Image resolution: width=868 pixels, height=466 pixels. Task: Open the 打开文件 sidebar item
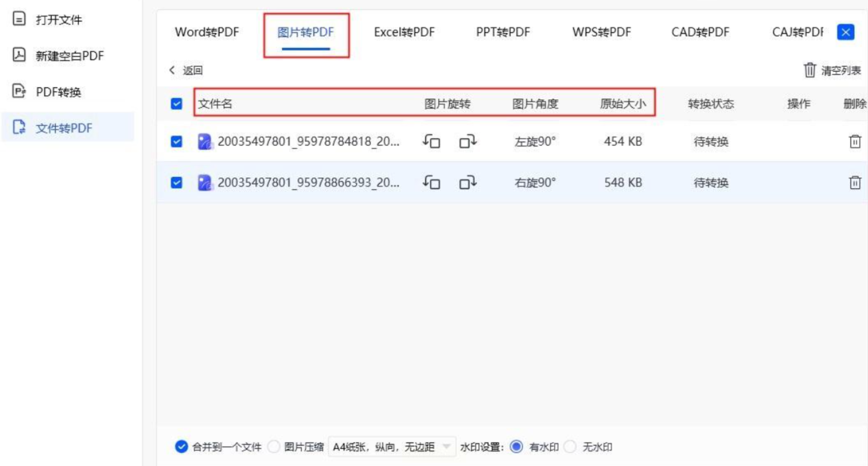(58, 20)
